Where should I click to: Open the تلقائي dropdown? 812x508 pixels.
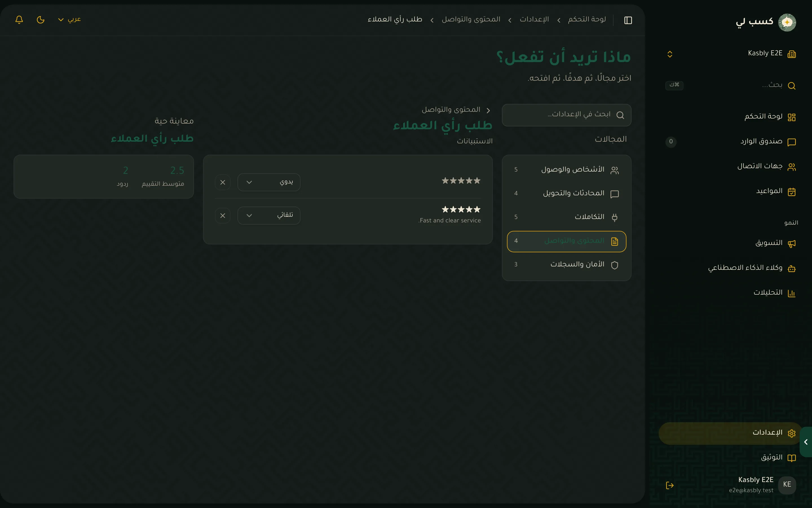269,215
